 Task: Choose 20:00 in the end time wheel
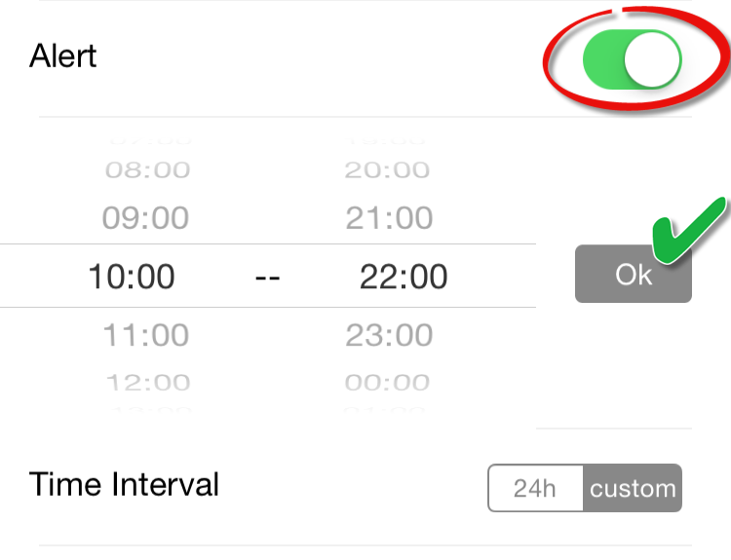pyautogui.click(x=387, y=170)
